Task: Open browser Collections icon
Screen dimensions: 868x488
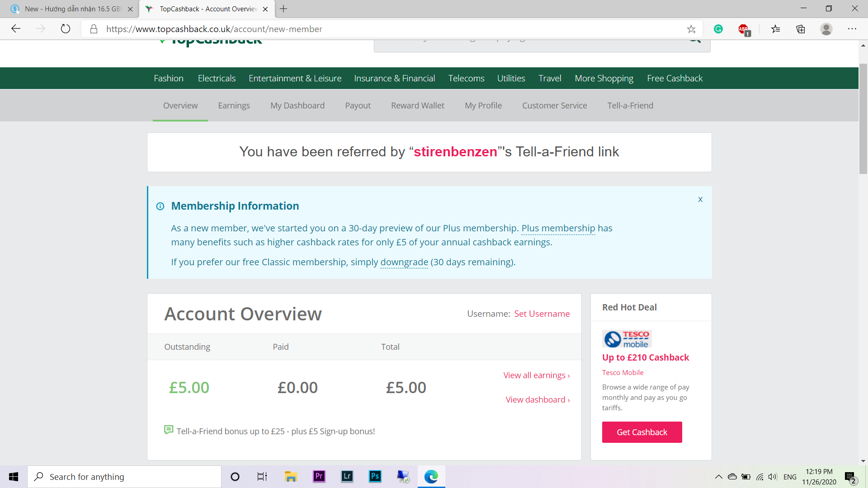Action: (801, 29)
